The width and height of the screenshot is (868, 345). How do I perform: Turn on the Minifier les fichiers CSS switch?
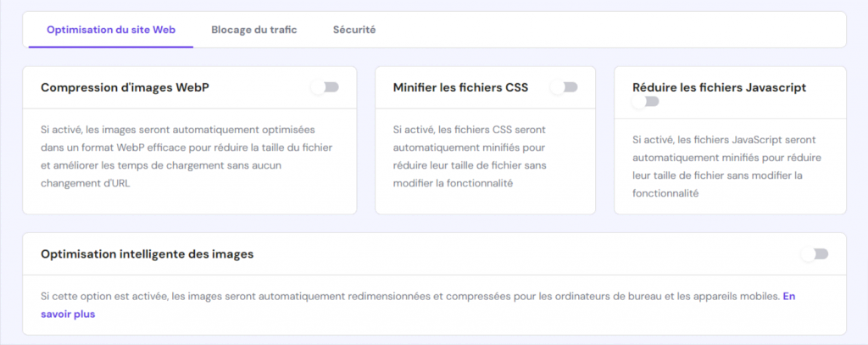pyautogui.click(x=565, y=87)
